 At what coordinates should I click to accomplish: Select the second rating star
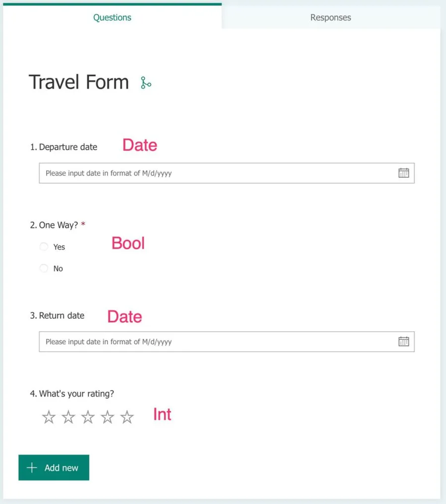click(x=68, y=417)
